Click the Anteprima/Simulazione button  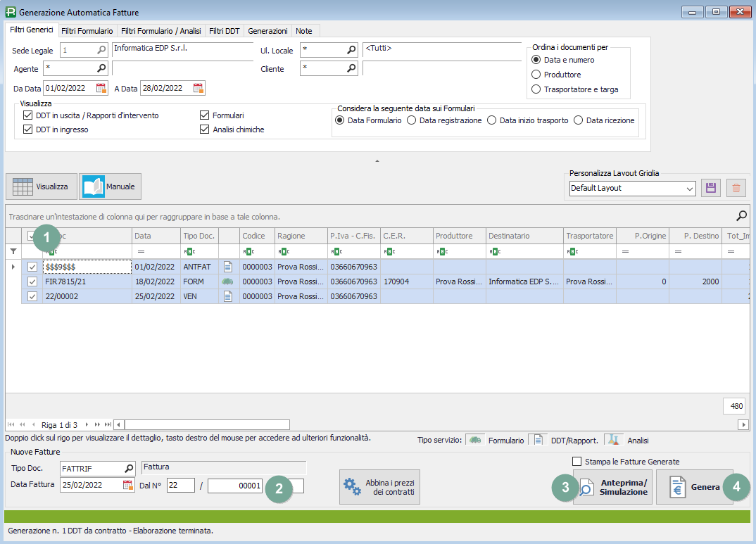(x=612, y=487)
